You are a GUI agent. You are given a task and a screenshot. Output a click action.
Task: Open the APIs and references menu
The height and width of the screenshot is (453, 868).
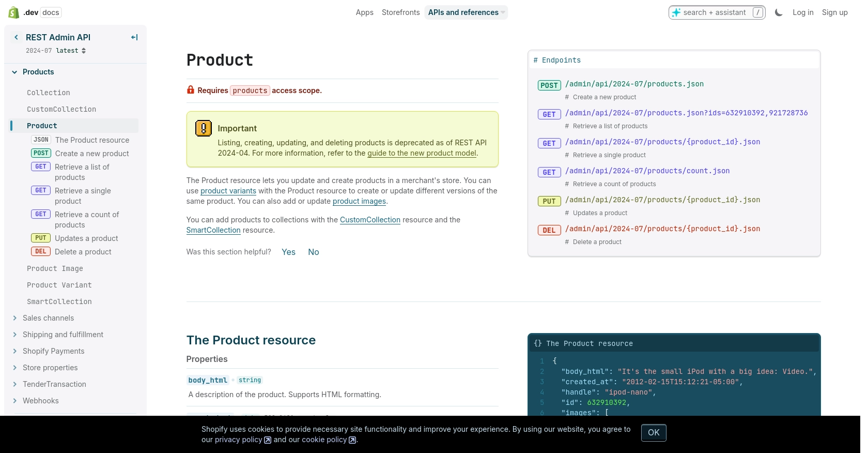[466, 12]
